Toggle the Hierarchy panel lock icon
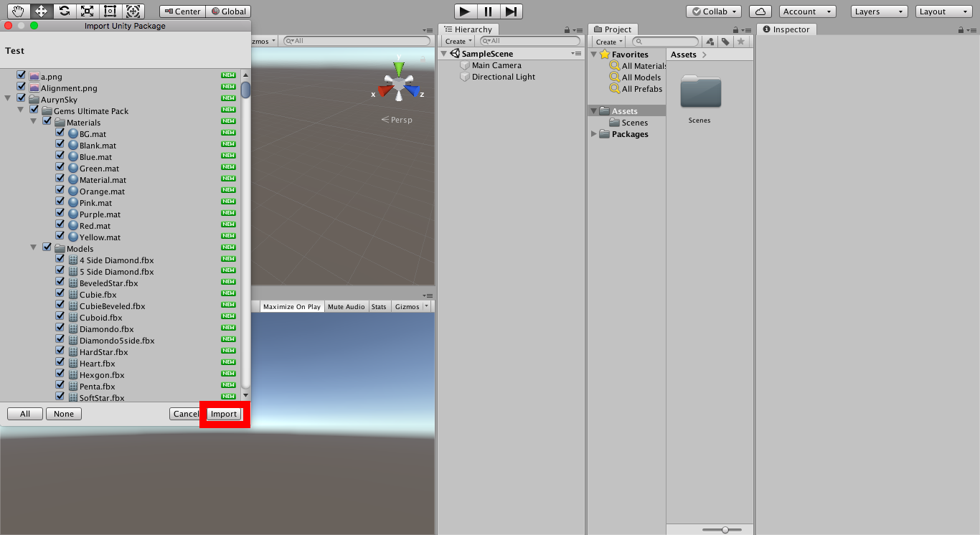Viewport: 980px width, 535px height. pyautogui.click(x=567, y=30)
